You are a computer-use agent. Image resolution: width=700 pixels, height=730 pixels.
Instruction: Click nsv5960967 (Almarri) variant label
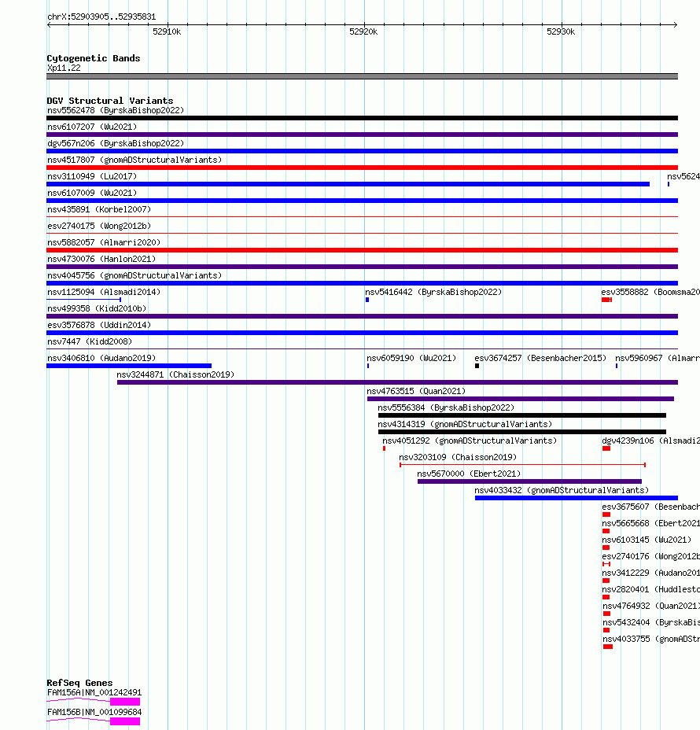point(658,358)
